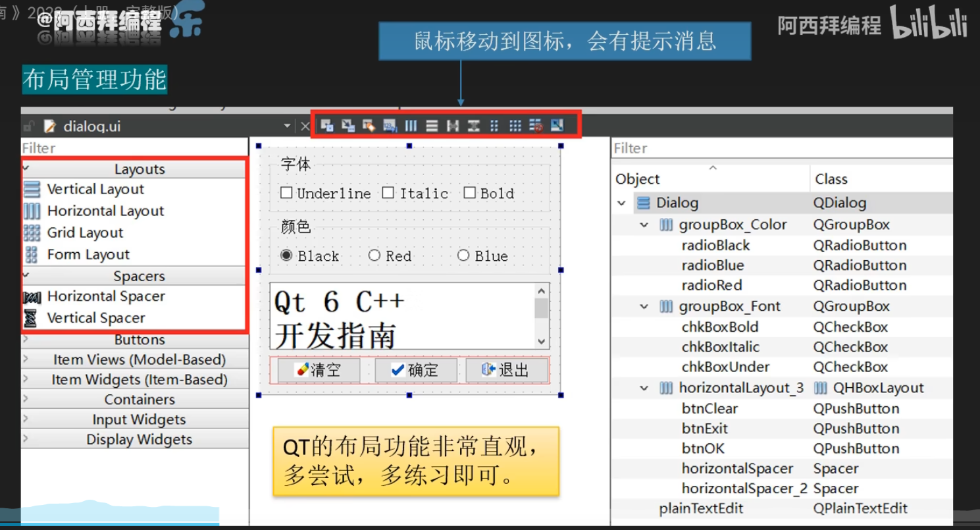Apply Lay Out in a Grid
The width and height of the screenshot is (980, 530).
point(515,125)
